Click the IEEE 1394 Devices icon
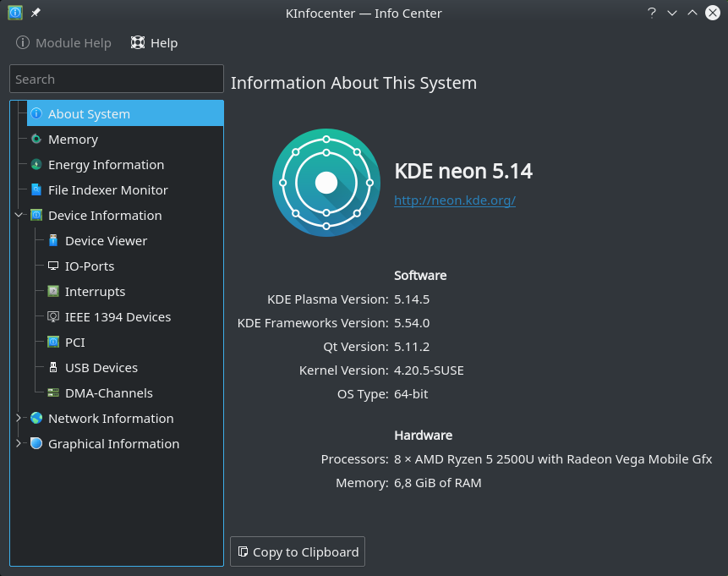 coord(53,317)
